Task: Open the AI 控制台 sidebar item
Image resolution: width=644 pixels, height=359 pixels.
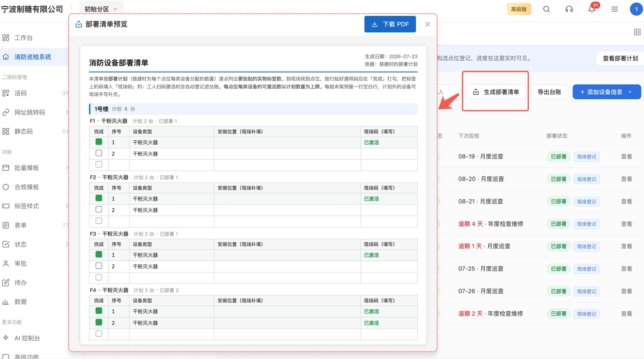Action: (x=22, y=338)
